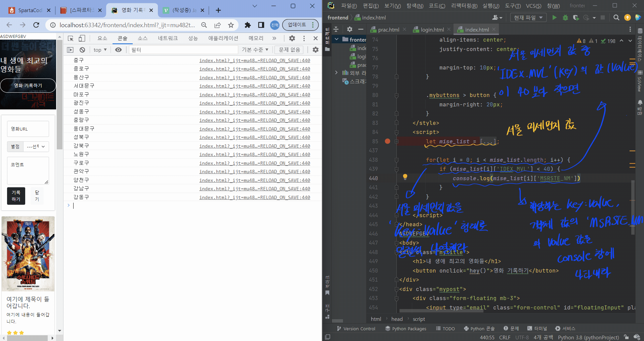Clear the console
Screen dimensions: 644x341
82,50
